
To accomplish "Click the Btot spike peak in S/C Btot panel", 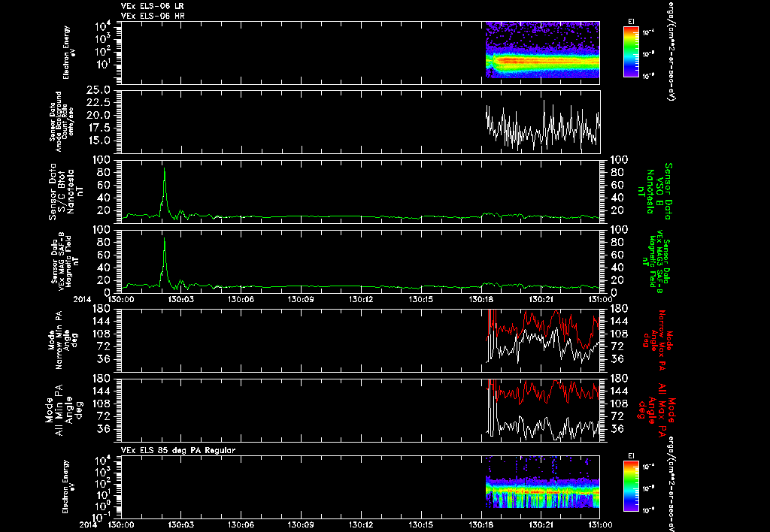I will [x=165, y=169].
